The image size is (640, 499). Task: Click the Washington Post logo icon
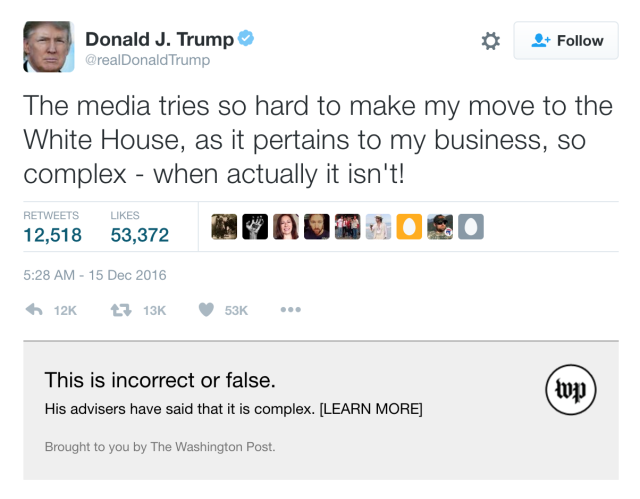[572, 386]
